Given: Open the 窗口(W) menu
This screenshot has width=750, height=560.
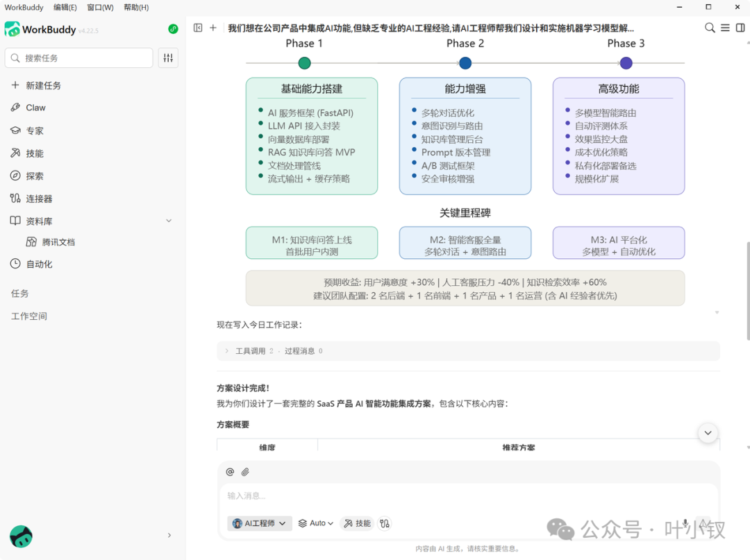Looking at the screenshot, I should 101,7.
